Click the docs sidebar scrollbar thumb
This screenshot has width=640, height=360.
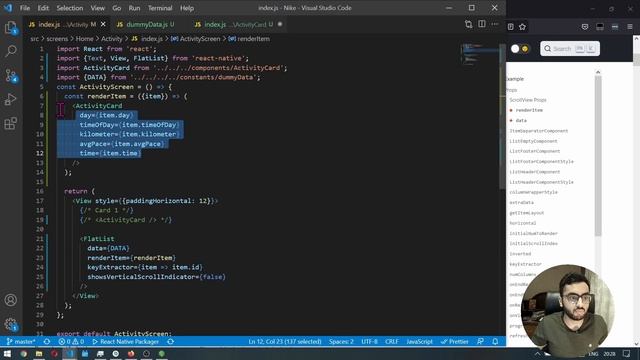click(x=598, y=156)
